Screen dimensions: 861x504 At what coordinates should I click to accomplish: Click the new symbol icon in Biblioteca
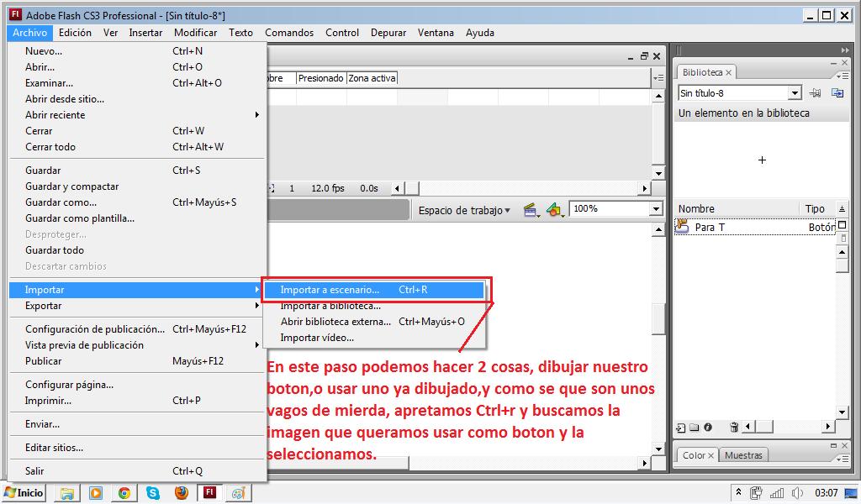(681, 428)
